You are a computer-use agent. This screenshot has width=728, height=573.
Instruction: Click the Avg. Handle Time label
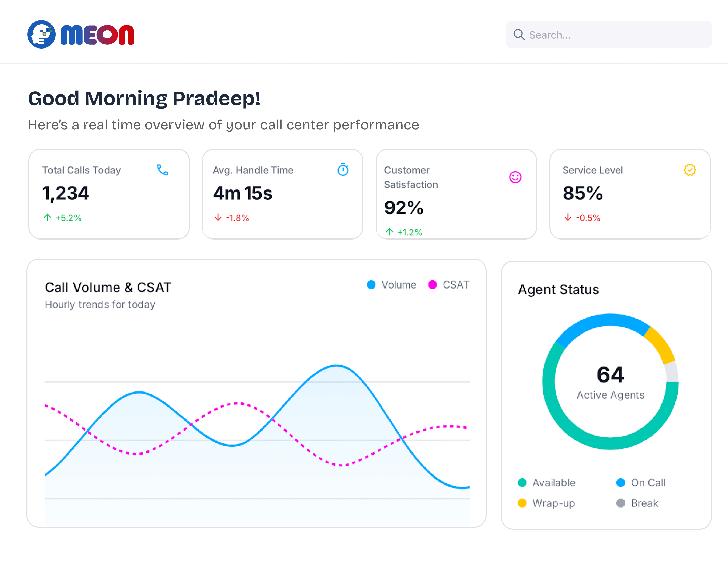pyautogui.click(x=253, y=170)
